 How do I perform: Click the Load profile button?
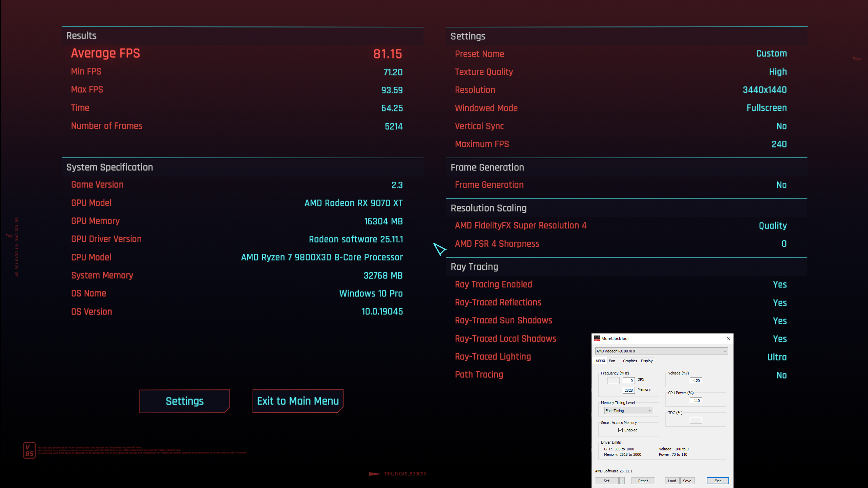click(672, 481)
